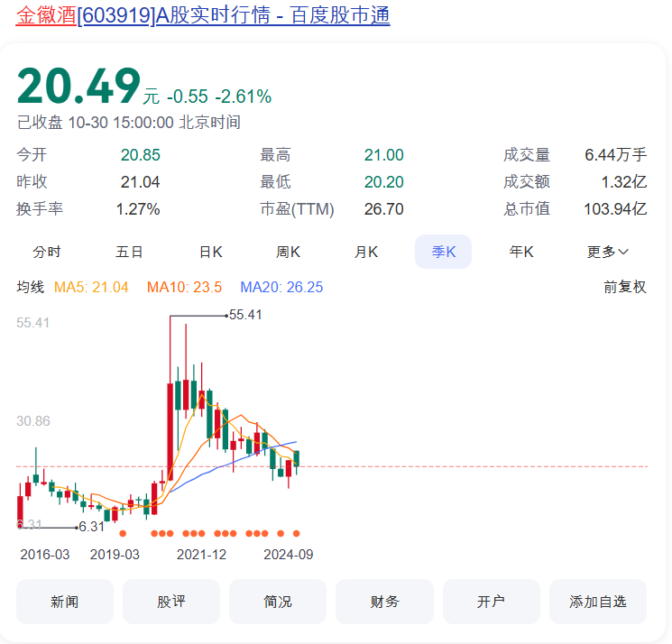672x644 pixels.
Task: Click the current price 20.49
Action: pyautogui.click(x=78, y=87)
